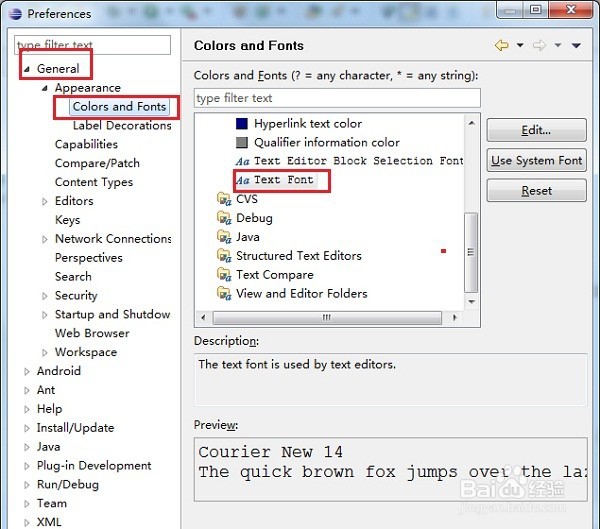Click the View and Editor Folders icon
This screenshot has width=600, height=529.
(224, 294)
